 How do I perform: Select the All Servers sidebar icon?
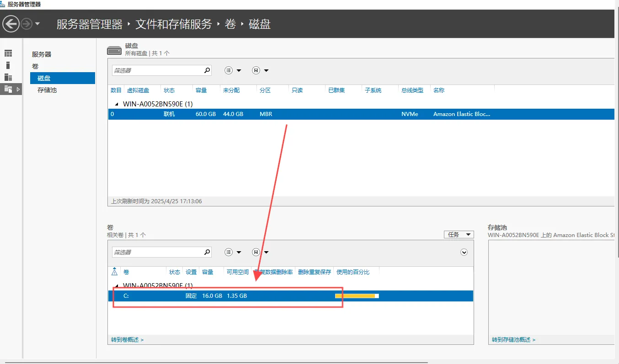tap(8, 77)
